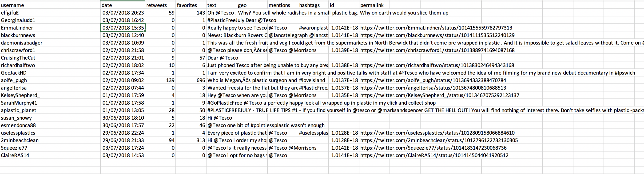Select the aplastic_planet username cell

[x=50, y=110]
